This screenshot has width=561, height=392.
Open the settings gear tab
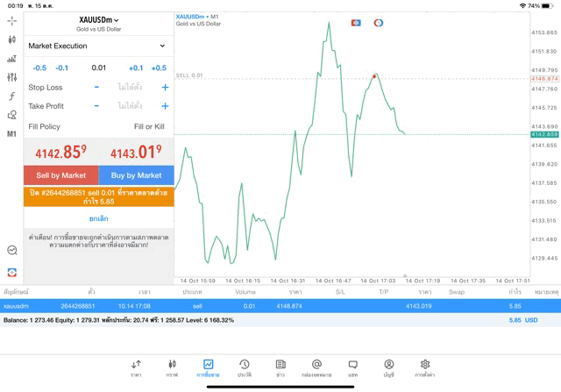click(425, 368)
